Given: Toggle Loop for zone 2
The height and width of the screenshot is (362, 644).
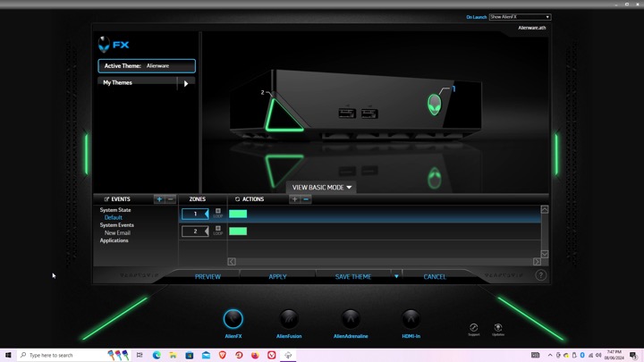Looking at the screenshot, I should 218,230.
